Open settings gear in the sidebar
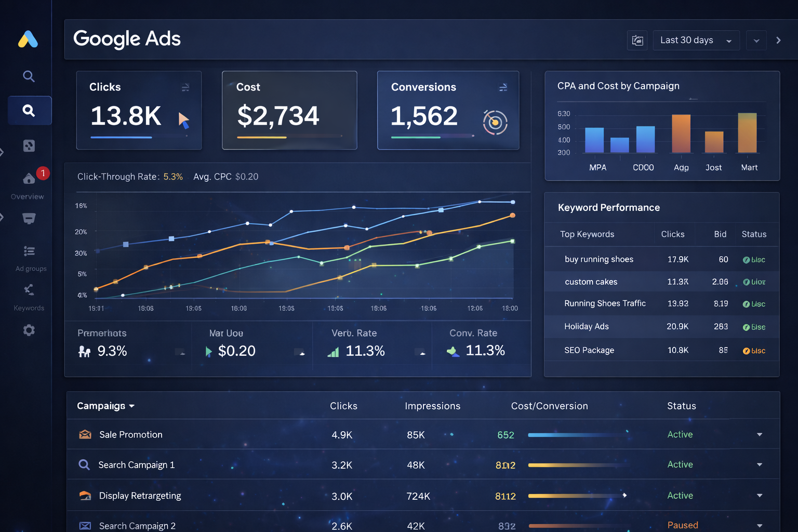 click(29, 330)
